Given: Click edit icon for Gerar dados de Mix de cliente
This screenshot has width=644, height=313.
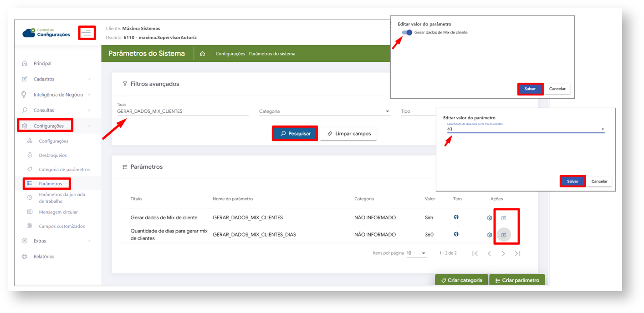Looking at the screenshot, I should (504, 218).
